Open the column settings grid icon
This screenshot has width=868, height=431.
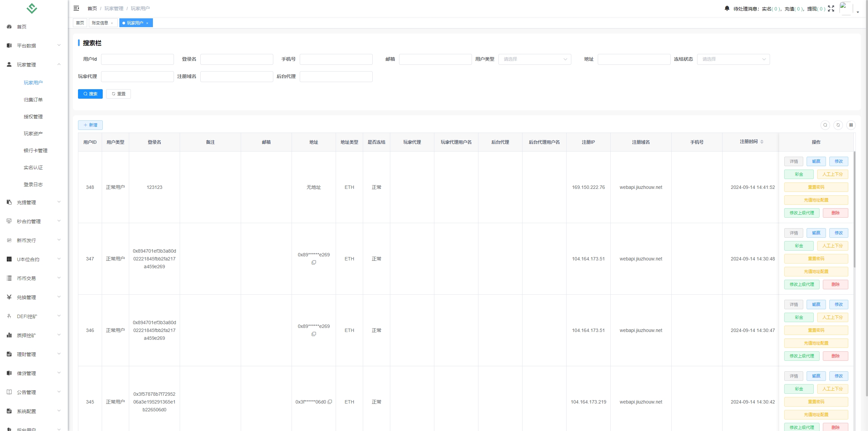pyautogui.click(x=851, y=125)
